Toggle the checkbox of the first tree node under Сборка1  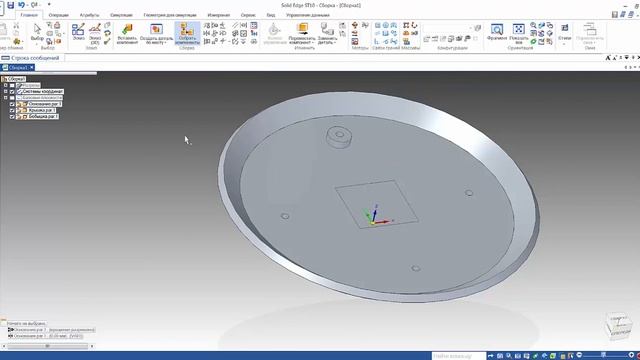coord(12,85)
